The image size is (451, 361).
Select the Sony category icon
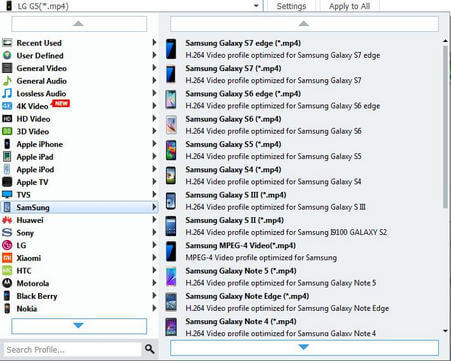[7, 232]
